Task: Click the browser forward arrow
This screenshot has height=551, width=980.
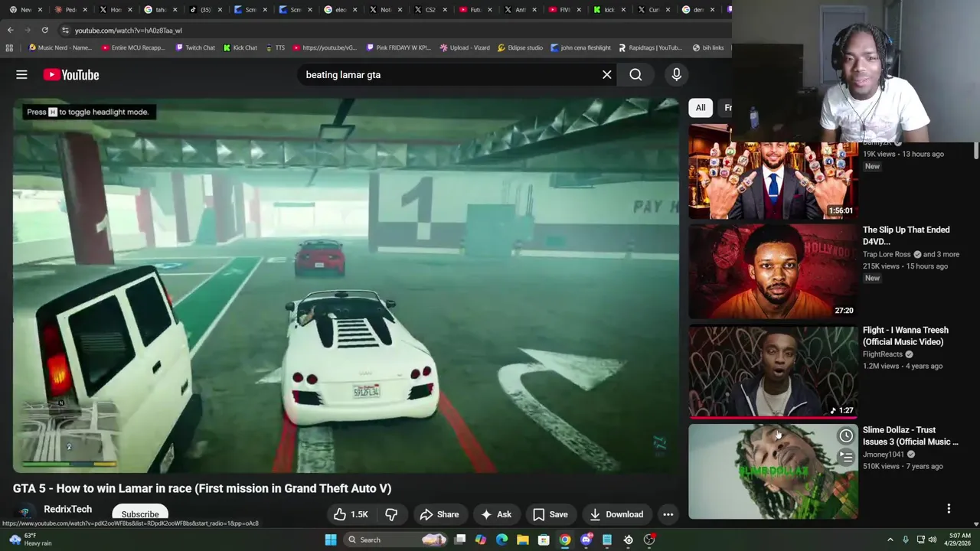Action: 28,30
